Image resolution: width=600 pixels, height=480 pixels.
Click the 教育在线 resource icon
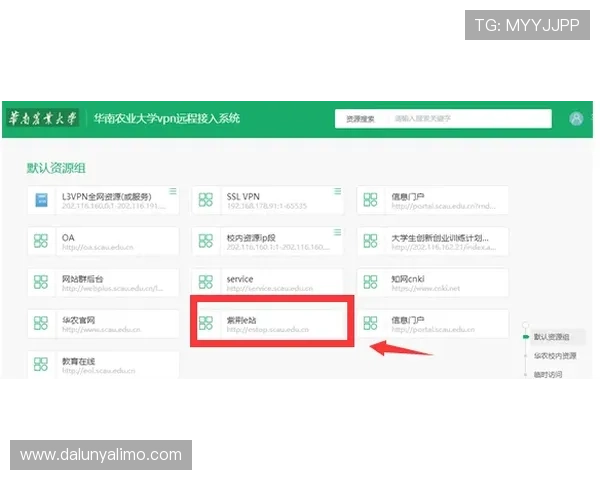[42, 364]
